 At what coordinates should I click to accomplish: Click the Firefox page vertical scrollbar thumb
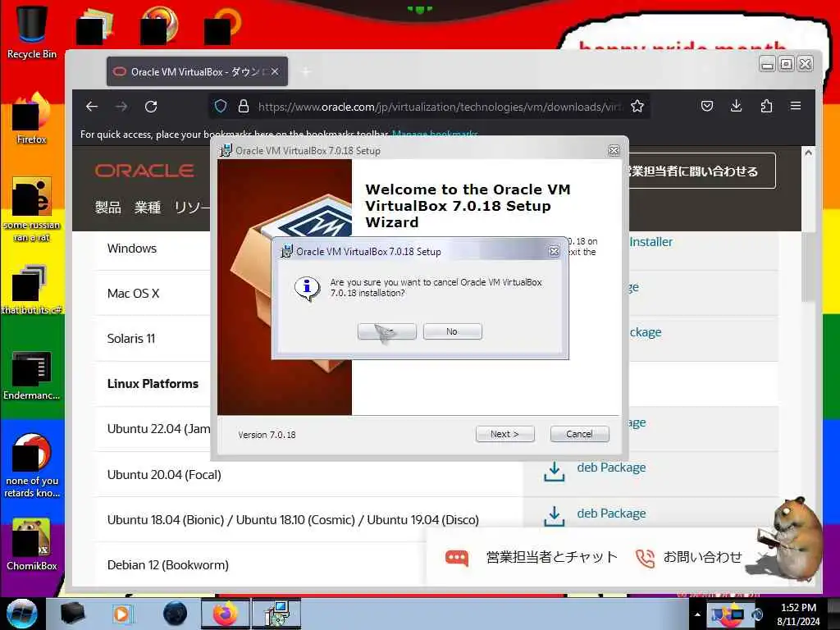[808, 267]
